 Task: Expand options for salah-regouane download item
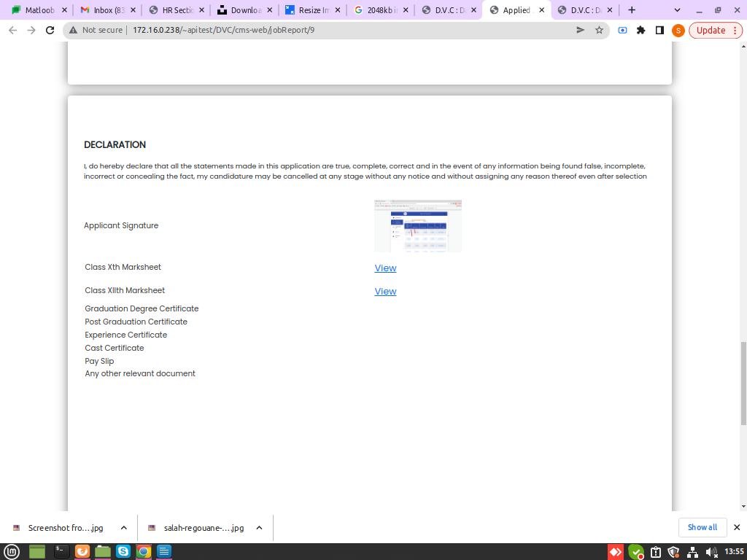(x=259, y=527)
